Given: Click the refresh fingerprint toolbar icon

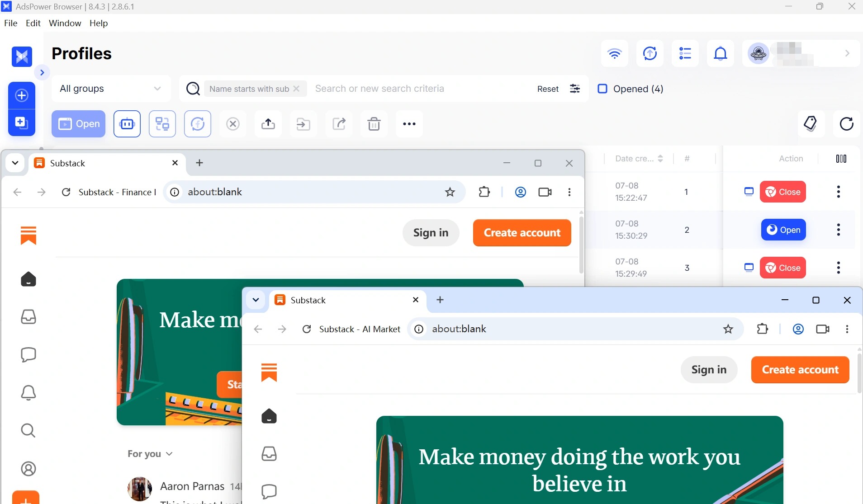Looking at the screenshot, I should click(198, 124).
